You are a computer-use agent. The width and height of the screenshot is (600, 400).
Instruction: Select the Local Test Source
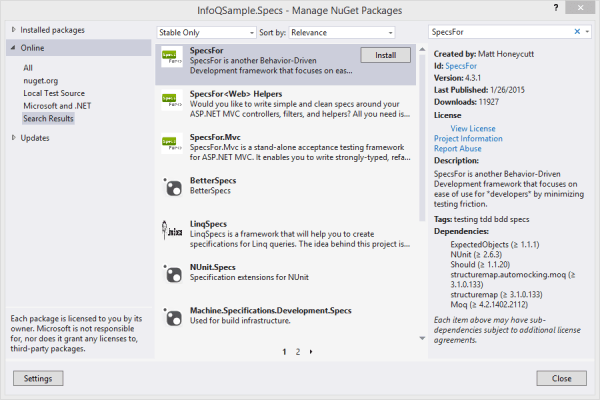[54, 93]
